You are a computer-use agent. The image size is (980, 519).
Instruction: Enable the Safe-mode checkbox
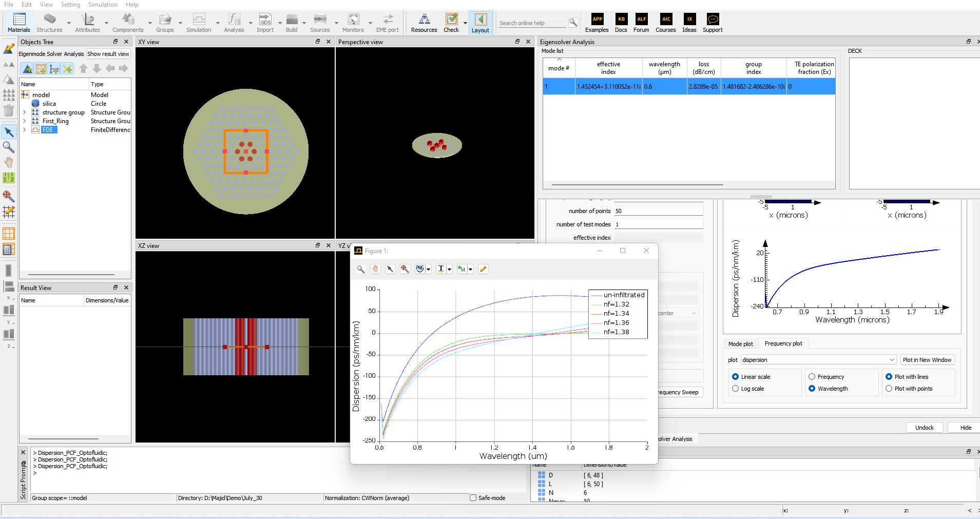click(x=473, y=498)
